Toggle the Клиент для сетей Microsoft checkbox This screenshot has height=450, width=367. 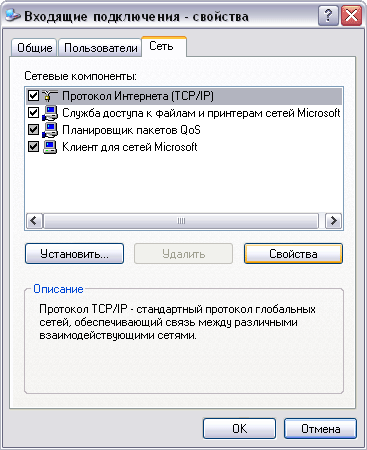point(33,147)
